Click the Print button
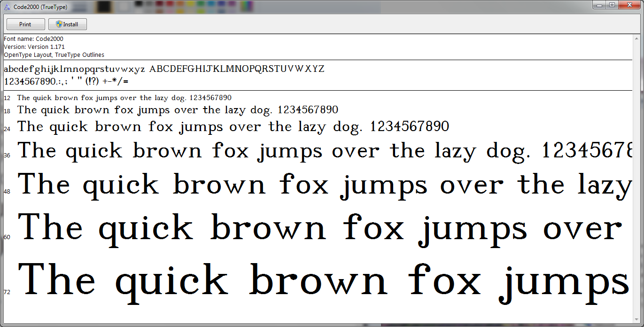 [25, 24]
